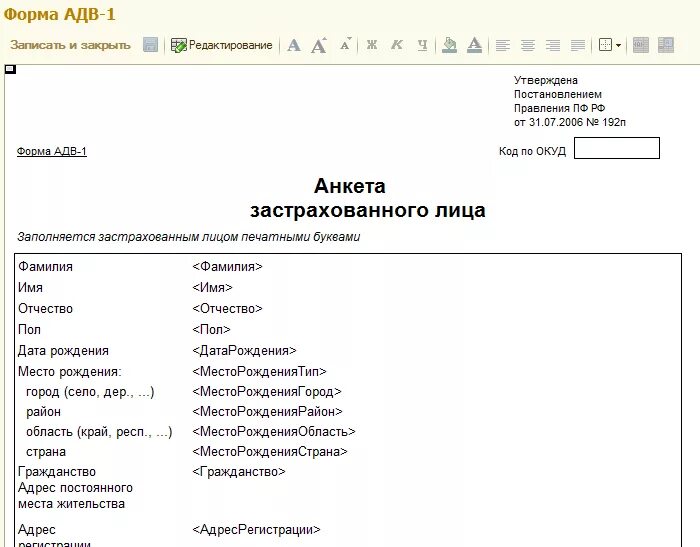Click 'Адрес постоянного' label text
Screen dimensions: 700x547
pos(75,488)
